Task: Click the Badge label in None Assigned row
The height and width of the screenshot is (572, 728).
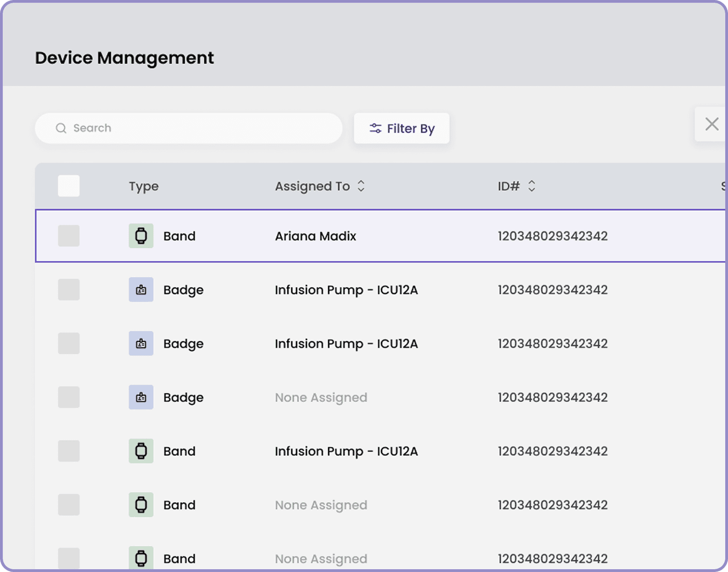Action: (x=183, y=398)
